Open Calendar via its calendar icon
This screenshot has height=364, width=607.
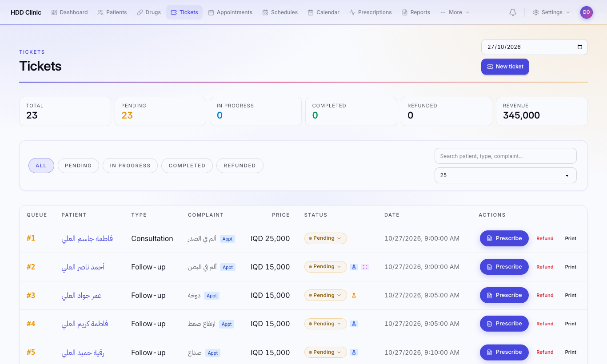[311, 12]
